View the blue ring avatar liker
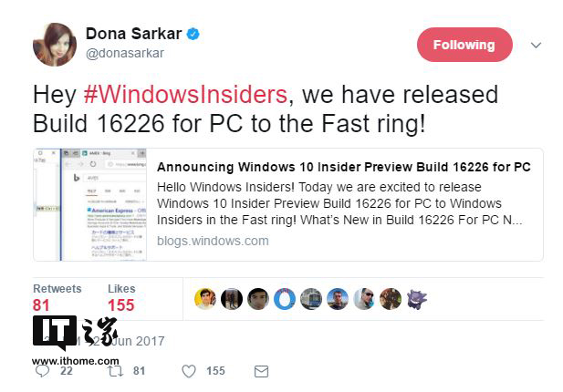The image size is (563, 392). click(285, 299)
